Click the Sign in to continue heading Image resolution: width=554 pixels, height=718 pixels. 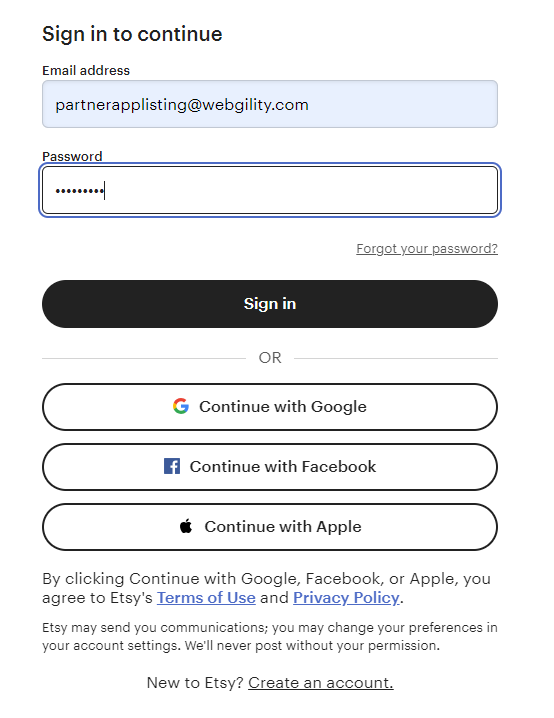(x=132, y=34)
